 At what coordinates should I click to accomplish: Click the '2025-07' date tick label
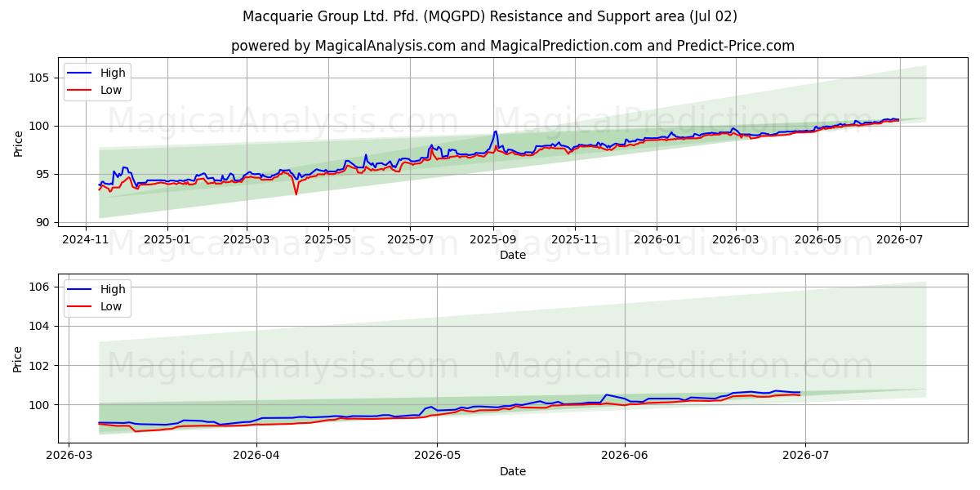[x=409, y=238]
